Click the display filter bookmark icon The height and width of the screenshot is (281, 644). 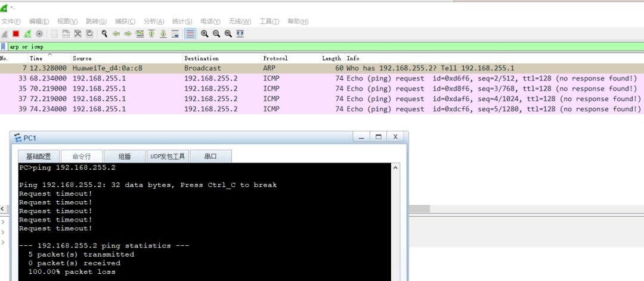coord(4,47)
